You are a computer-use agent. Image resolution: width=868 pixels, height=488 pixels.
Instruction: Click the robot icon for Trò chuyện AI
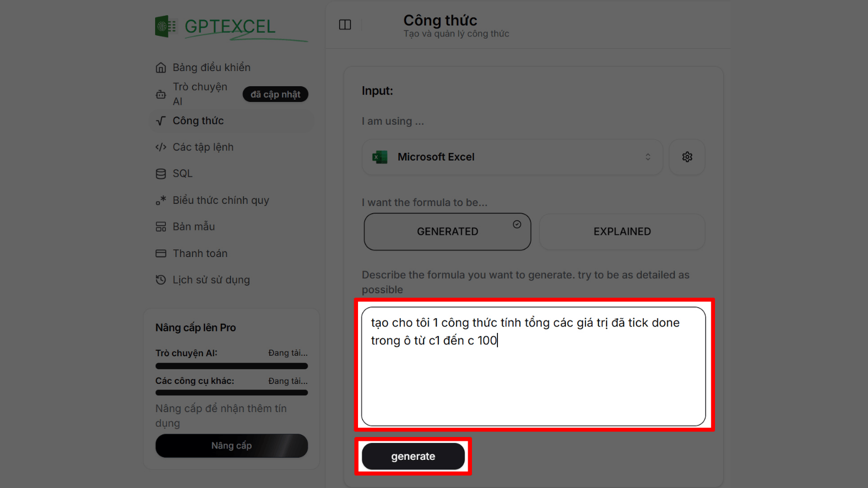tap(161, 94)
